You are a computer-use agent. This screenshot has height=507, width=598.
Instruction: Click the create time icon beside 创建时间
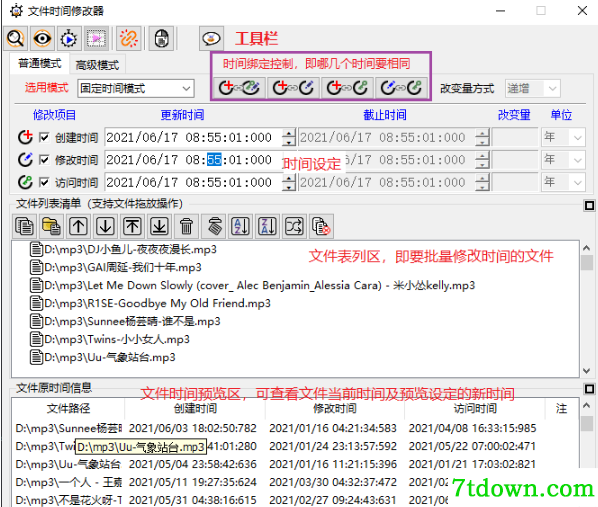pyautogui.click(x=25, y=137)
